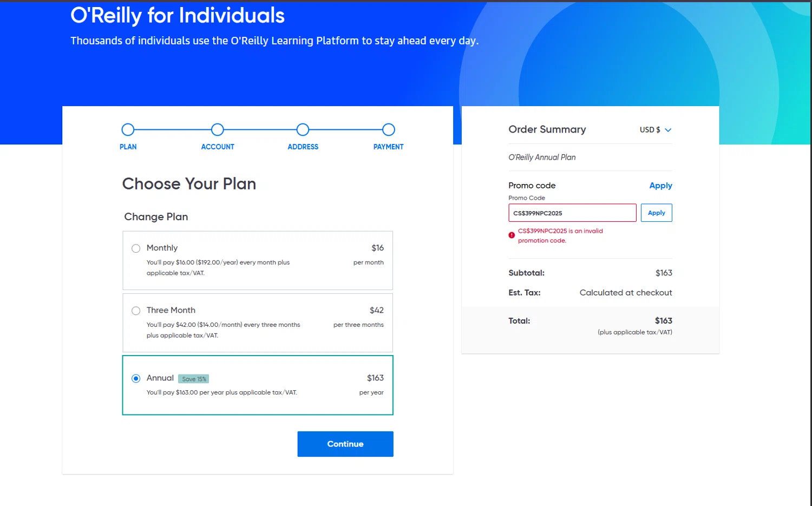Image resolution: width=812 pixels, height=506 pixels.
Task: Click the $42 Three Month price
Action: click(x=376, y=310)
